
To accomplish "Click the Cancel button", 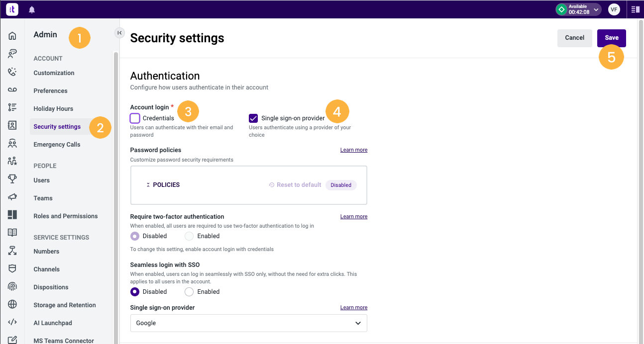I will pos(575,38).
